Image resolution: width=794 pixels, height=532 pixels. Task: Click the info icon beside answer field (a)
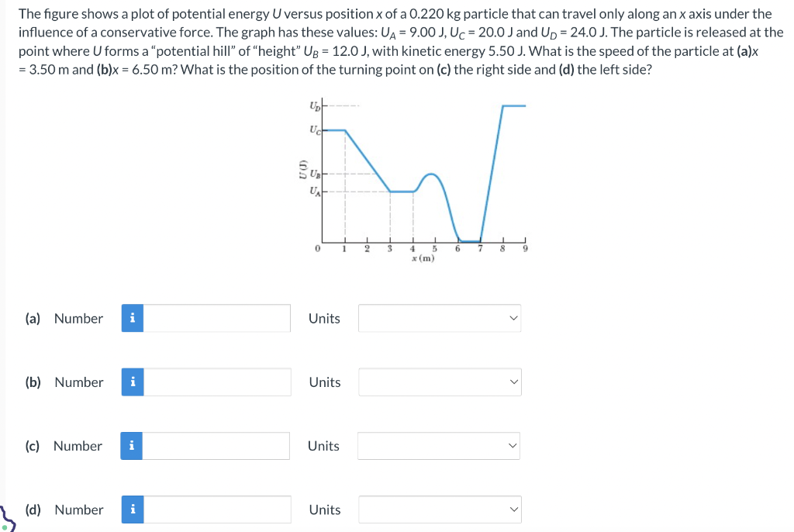click(132, 318)
